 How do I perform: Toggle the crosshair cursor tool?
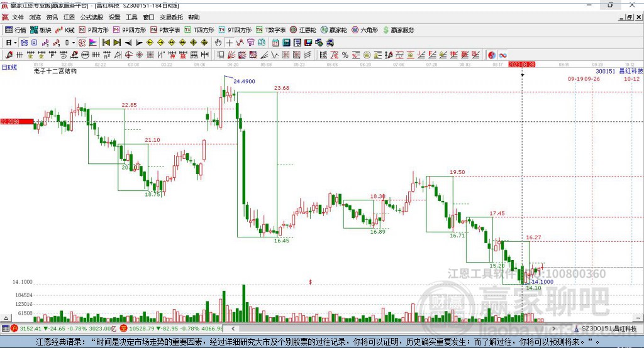tap(229, 42)
